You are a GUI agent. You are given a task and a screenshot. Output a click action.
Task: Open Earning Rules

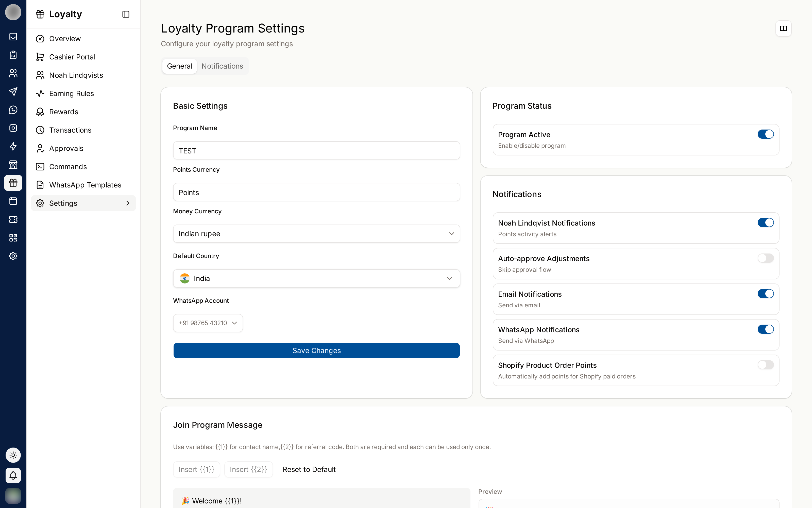83,93
